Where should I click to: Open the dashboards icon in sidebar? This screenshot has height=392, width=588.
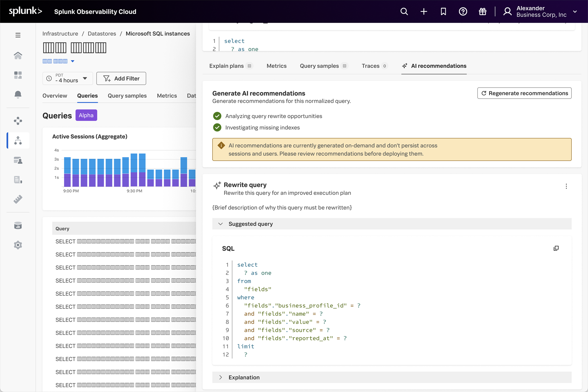coord(18,75)
